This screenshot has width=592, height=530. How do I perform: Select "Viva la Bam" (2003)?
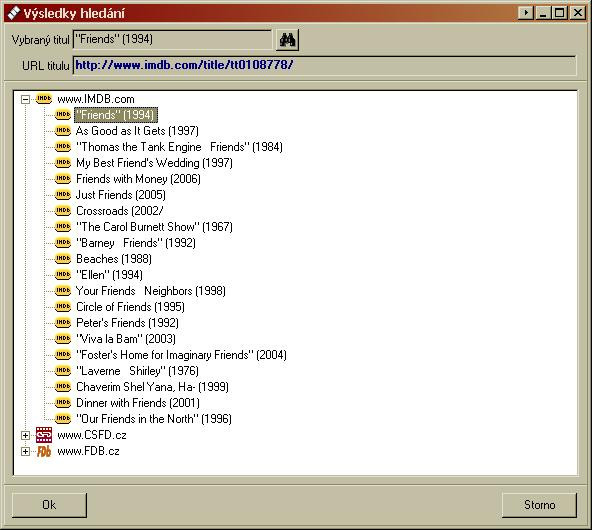(x=126, y=339)
